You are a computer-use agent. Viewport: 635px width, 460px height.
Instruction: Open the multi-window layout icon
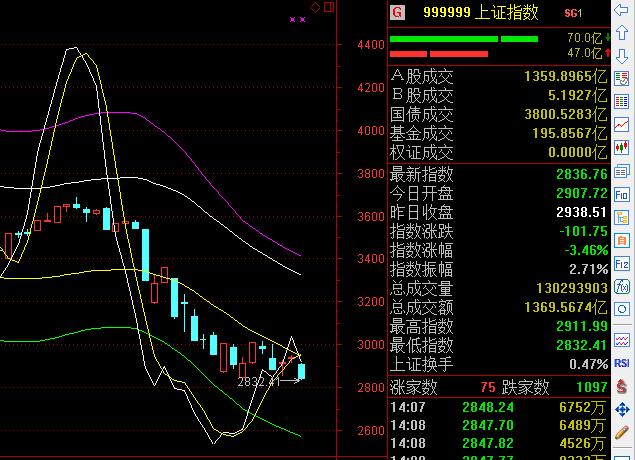[622, 171]
